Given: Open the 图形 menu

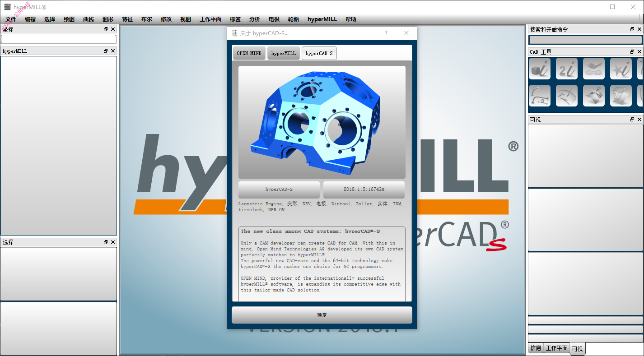Looking at the screenshot, I should click(x=108, y=19).
